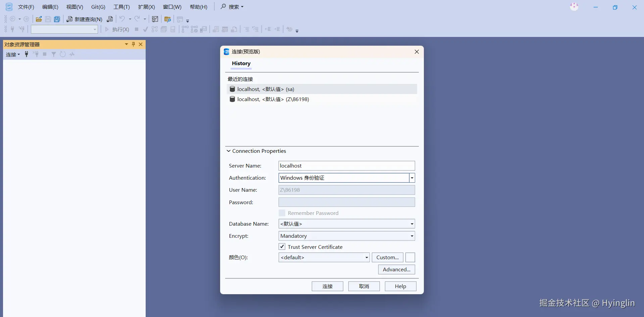Select the recent connection localhost, <默认值> (sa)
The height and width of the screenshot is (317, 644).
tap(322, 89)
